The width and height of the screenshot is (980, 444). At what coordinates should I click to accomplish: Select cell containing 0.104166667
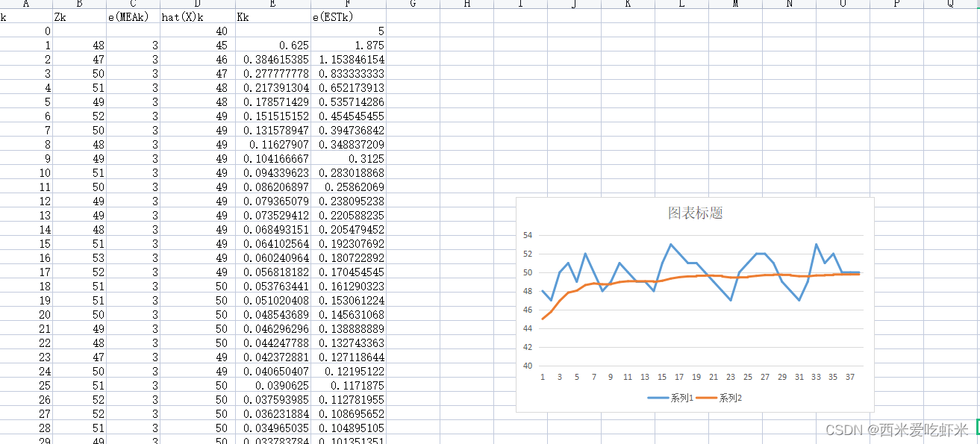273,158
